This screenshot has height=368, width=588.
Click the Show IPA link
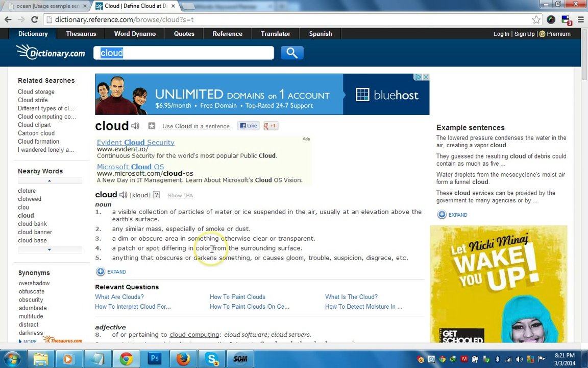(x=180, y=195)
